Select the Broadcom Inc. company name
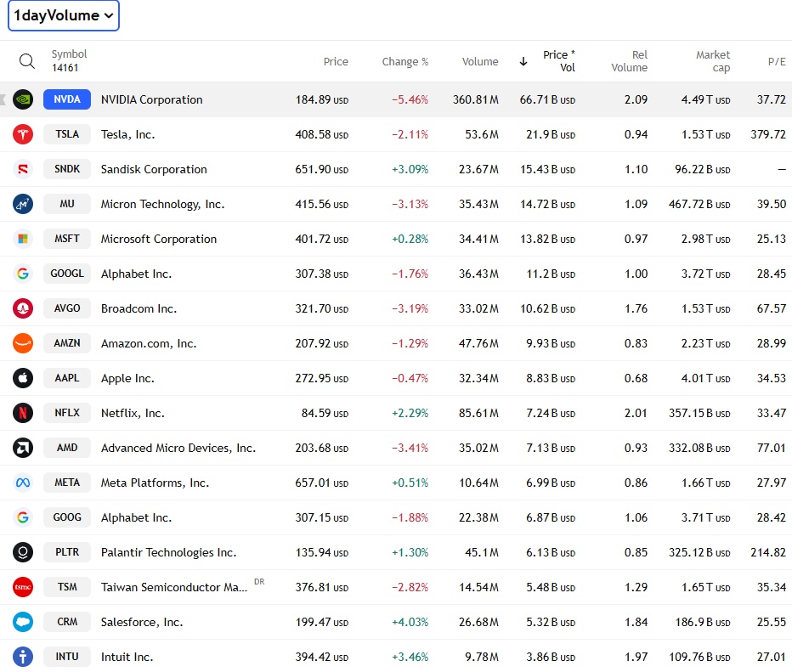Viewport: 792px width, 672px height. [139, 309]
